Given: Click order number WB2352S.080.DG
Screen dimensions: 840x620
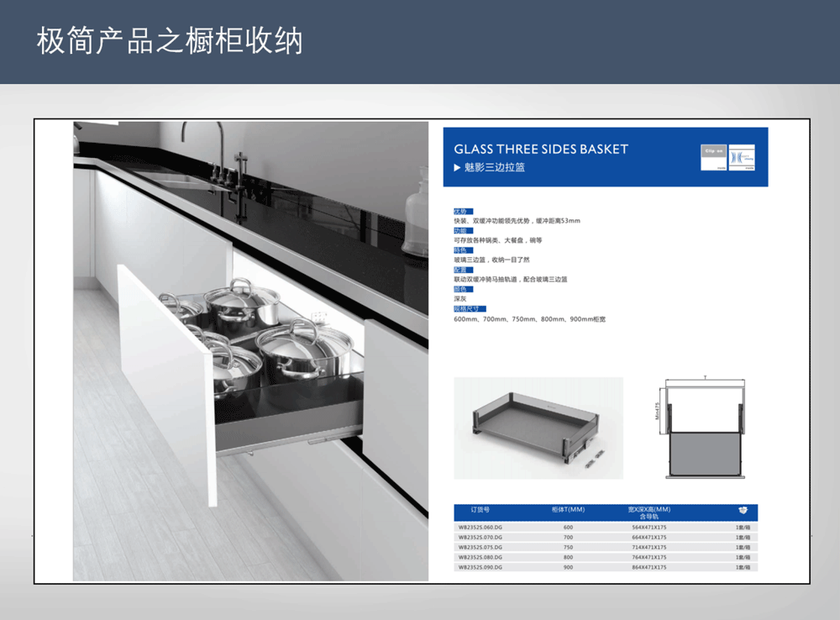Looking at the screenshot, I should (x=480, y=557).
